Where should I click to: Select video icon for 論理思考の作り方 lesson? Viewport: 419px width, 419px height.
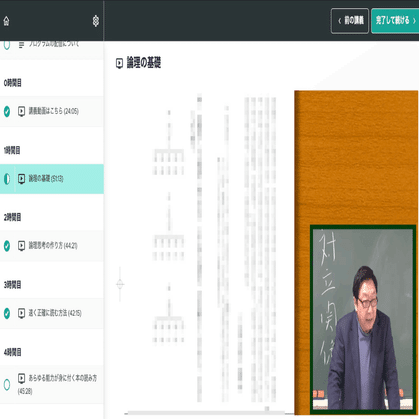coord(21,246)
